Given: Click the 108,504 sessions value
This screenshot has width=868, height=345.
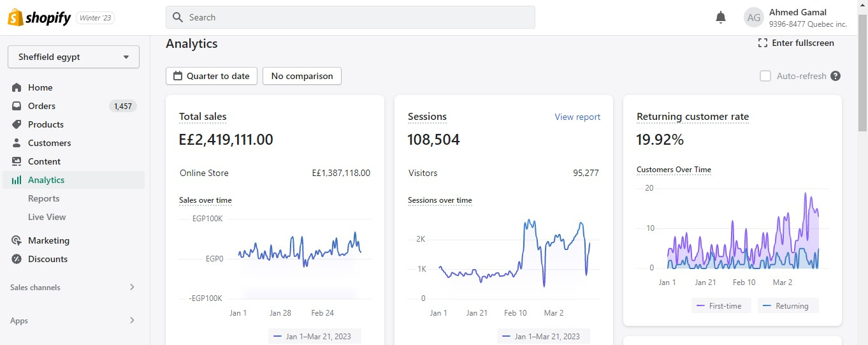Looking at the screenshot, I should click(433, 140).
